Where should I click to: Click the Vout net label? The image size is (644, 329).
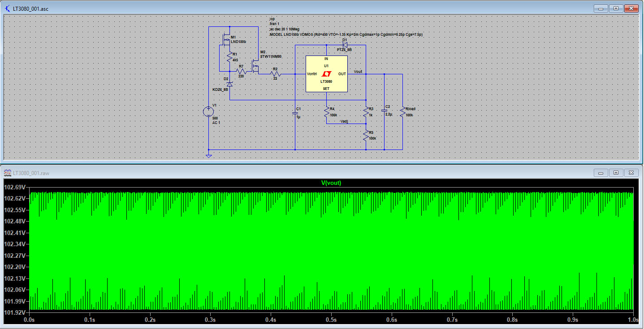point(358,72)
